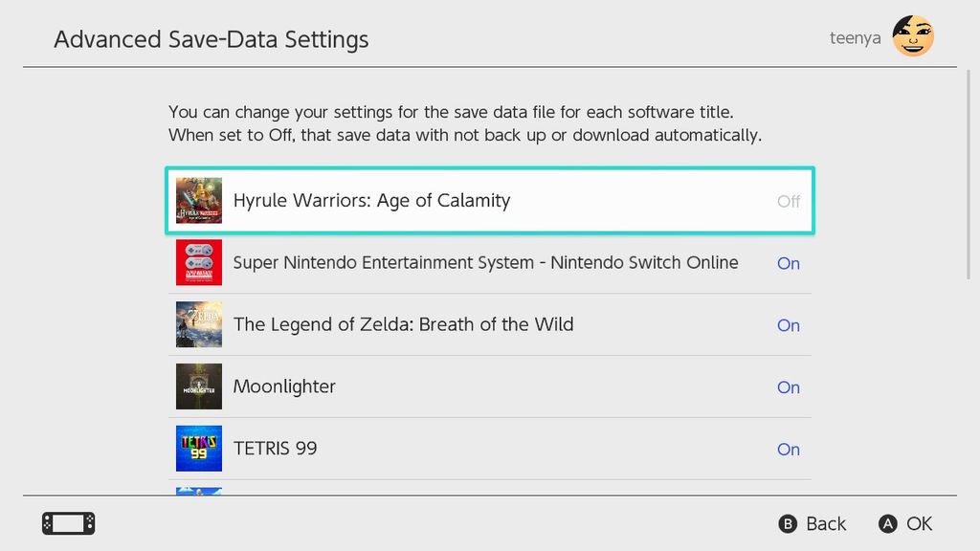The width and height of the screenshot is (980, 551).
Task: Turn off Breath of the Wild save backup
Action: pyautogui.click(x=788, y=325)
